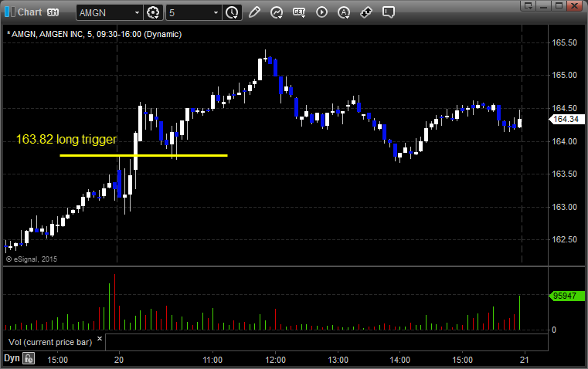Viewport: 588px width, 369px height.
Task: Click the blue chart window link indicator
Action: (10, 12)
